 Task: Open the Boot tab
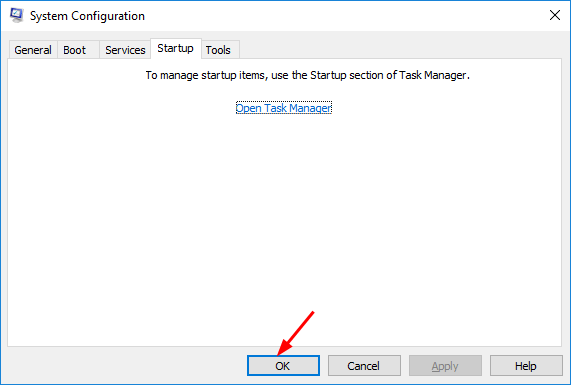pos(75,50)
